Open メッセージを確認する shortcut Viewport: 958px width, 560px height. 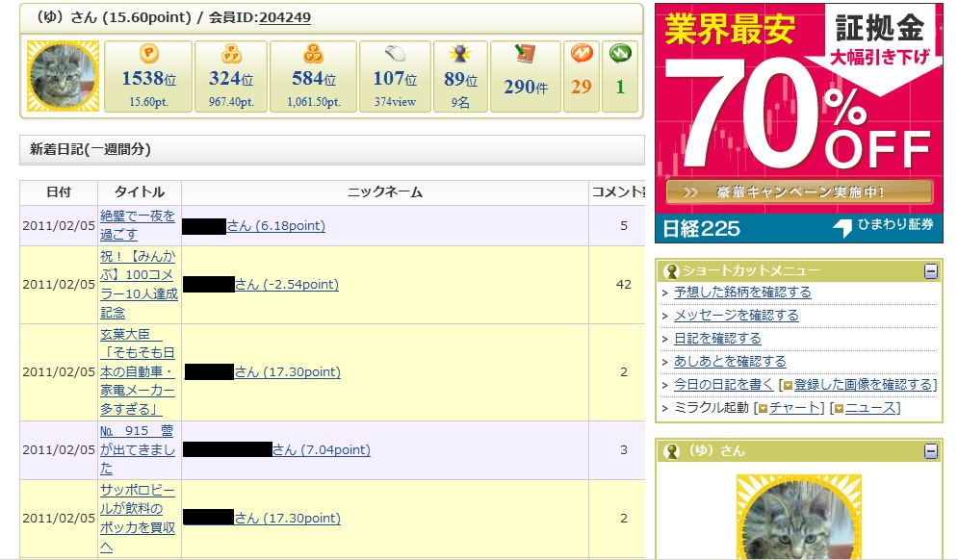pos(737,315)
